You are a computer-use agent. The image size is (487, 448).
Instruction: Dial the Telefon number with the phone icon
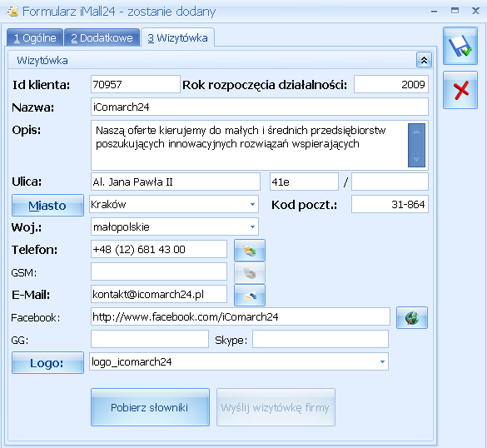(x=250, y=250)
